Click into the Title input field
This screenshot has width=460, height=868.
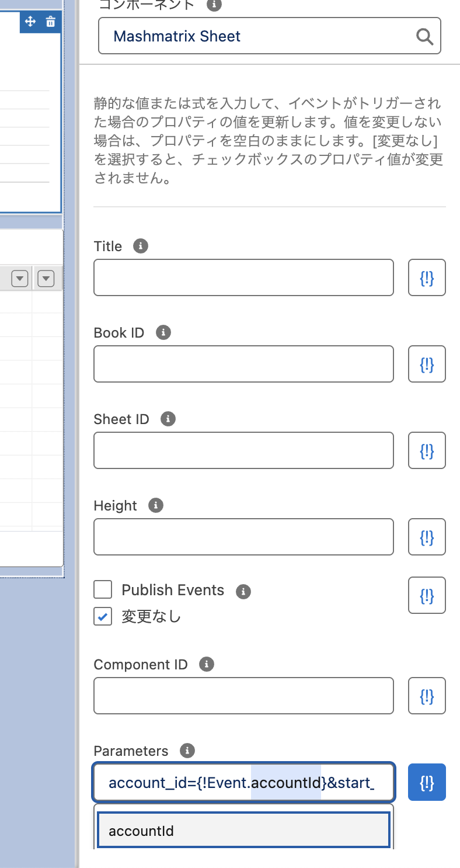243,277
